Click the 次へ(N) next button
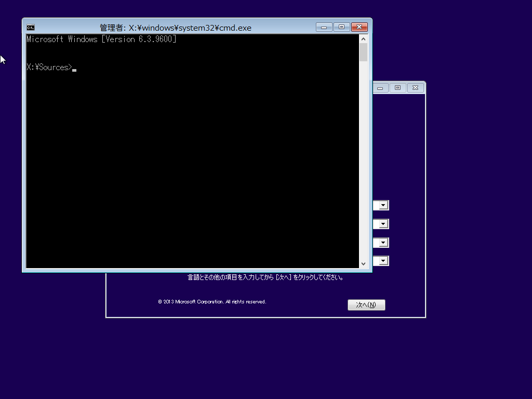Image resolution: width=532 pixels, height=399 pixels. [x=366, y=304]
